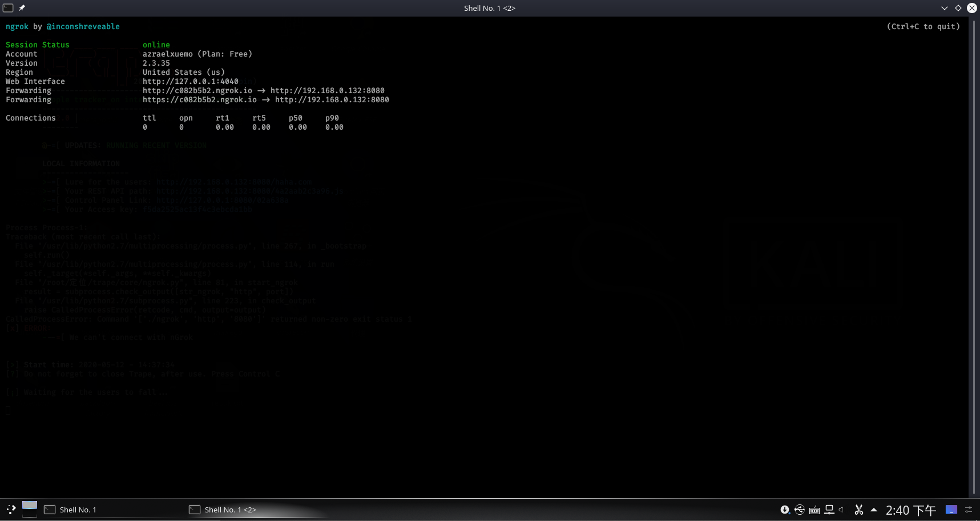Image resolution: width=980 pixels, height=521 pixels.
Task: Click the account name azraelxuemo (Plan: Free)
Action: point(197,54)
